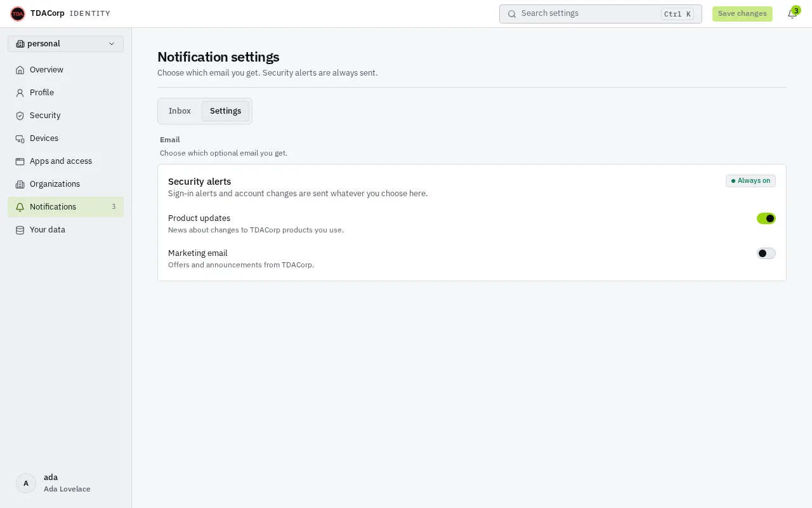Viewport: 812px width, 508px height.
Task: Click the ada avatar circle
Action: pos(26,483)
